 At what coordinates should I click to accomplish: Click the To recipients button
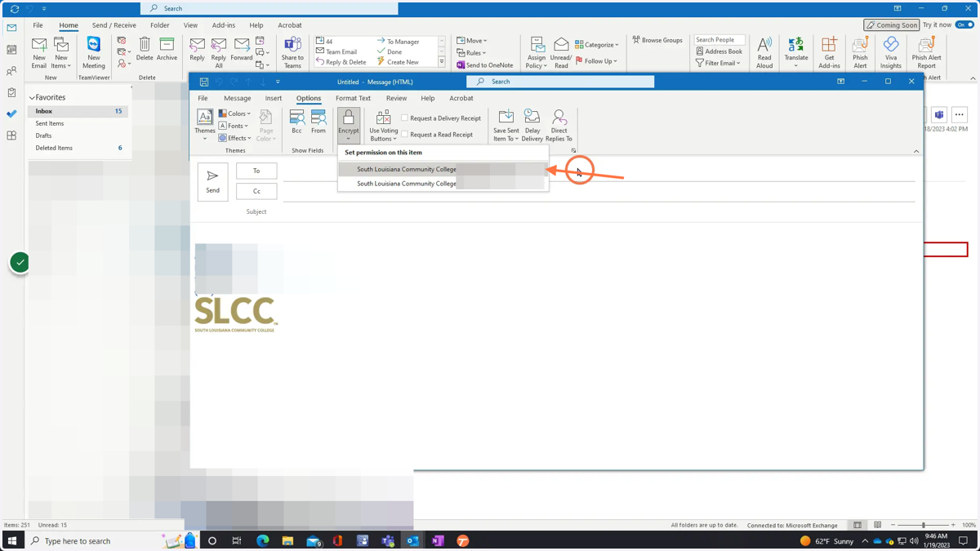[256, 171]
